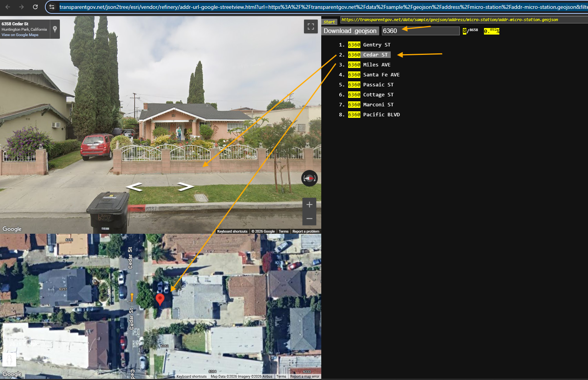Go back to the previous browser page

coord(8,7)
